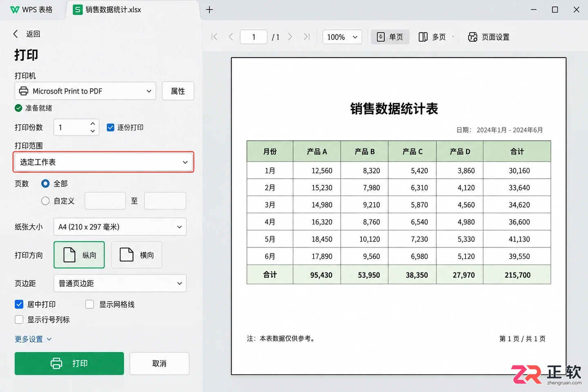Image resolution: width=588 pixels, height=392 pixels.
Task: Increase the print copies count
Action: pos(93,123)
